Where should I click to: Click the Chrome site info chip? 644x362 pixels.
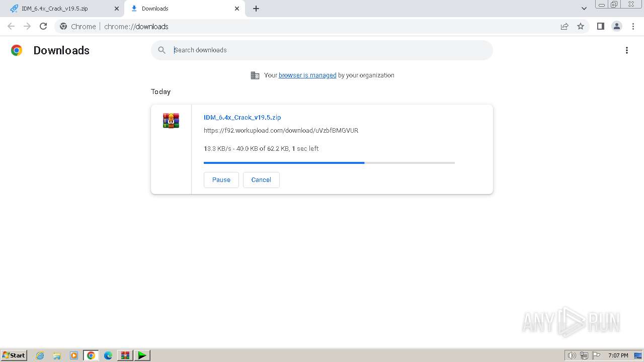coord(78,27)
